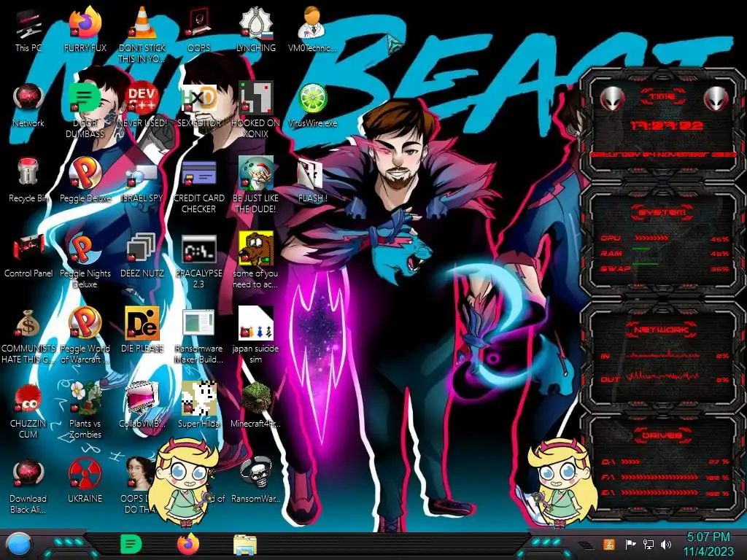Select the UKRAINE radiation symbol shortcut
The width and height of the screenshot is (747, 560).
(x=85, y=481)
